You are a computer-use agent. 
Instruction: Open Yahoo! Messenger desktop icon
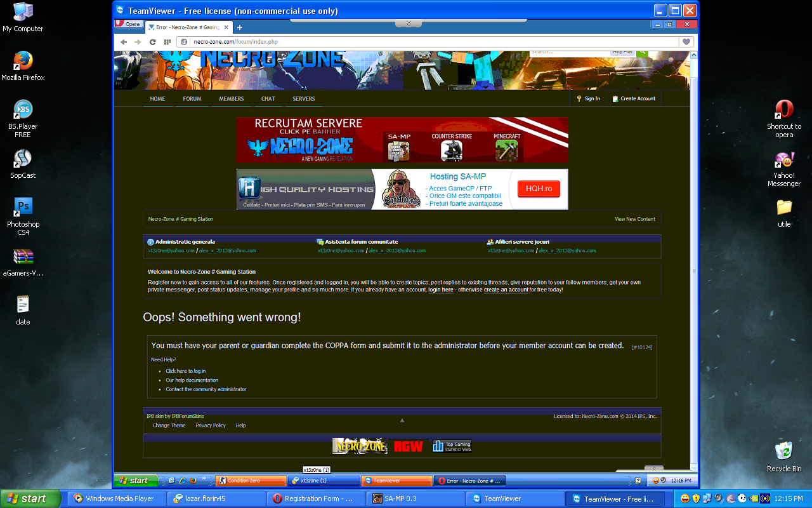point(784,170)
